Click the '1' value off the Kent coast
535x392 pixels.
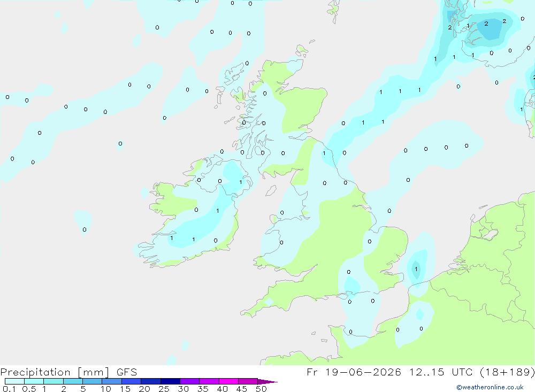(416, 269)
